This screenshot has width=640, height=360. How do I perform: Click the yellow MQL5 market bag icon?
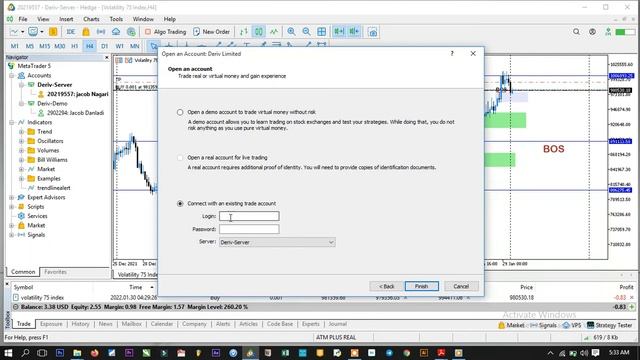click(86, 31)
